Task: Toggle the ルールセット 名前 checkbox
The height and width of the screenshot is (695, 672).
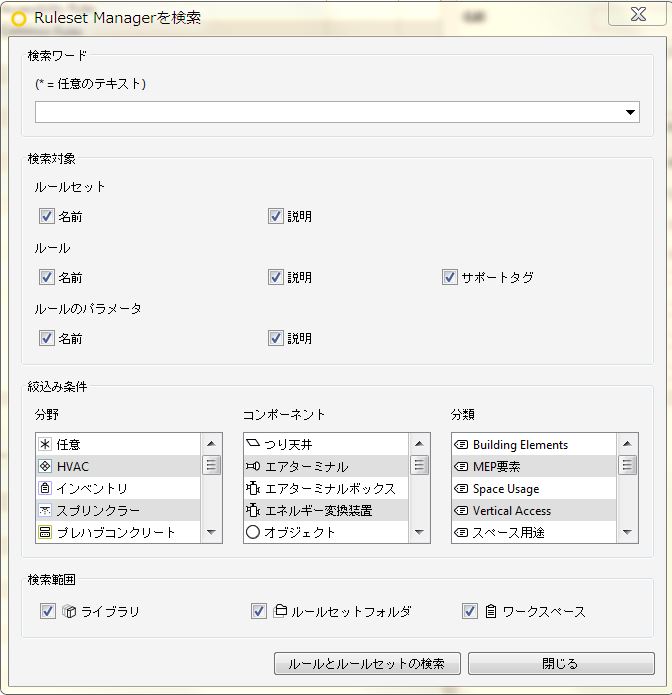Action: pos(47,216)
